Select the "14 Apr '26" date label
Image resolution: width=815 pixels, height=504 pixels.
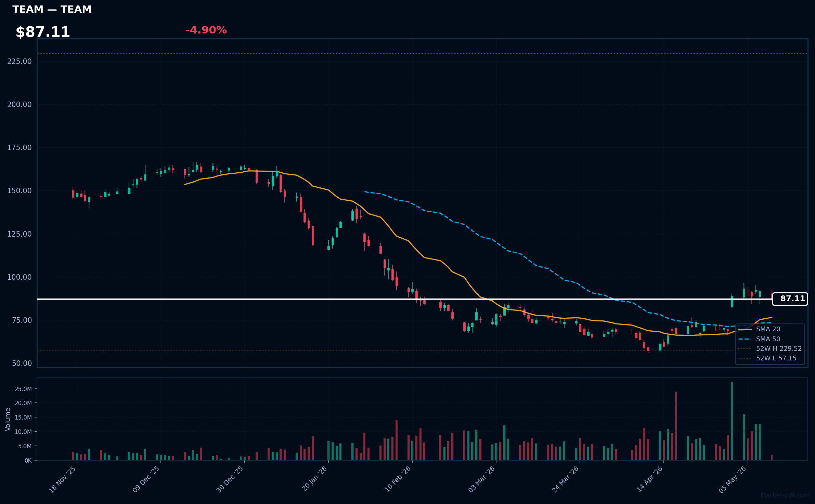coord(649,479)
